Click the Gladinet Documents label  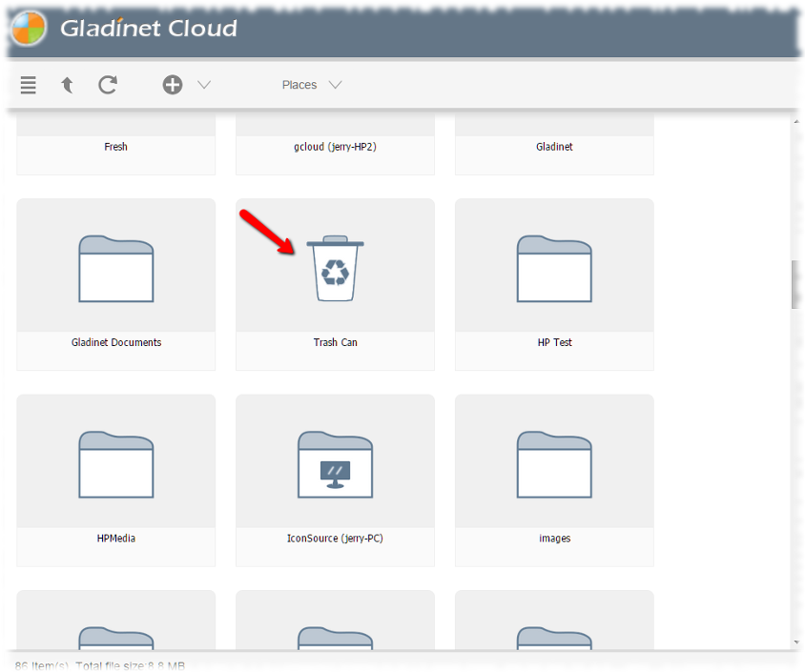click(x=116, y=342)
